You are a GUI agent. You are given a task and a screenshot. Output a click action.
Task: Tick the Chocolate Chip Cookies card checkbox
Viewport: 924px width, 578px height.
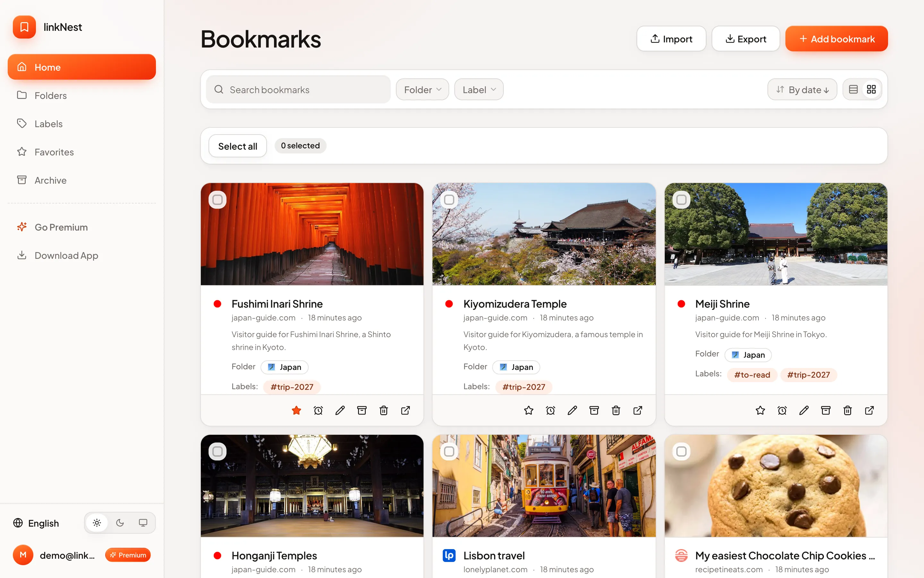[x=681, y=451]
